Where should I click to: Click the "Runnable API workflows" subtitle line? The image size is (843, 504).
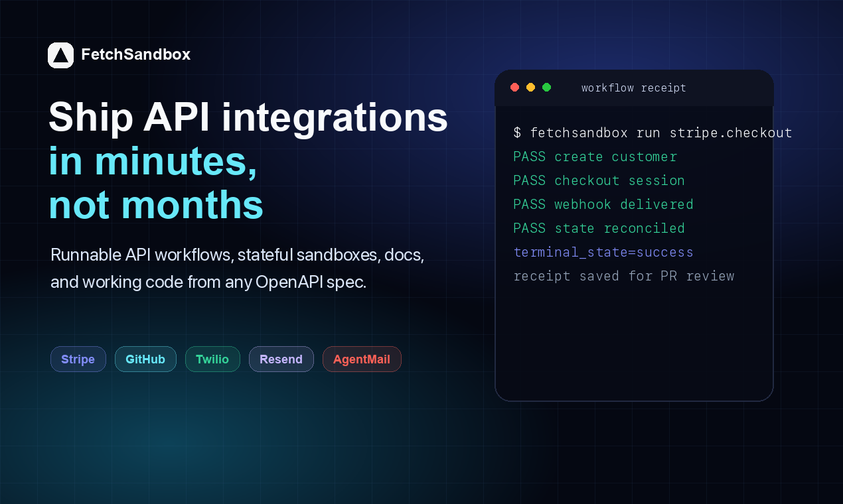tap(237, 255)
